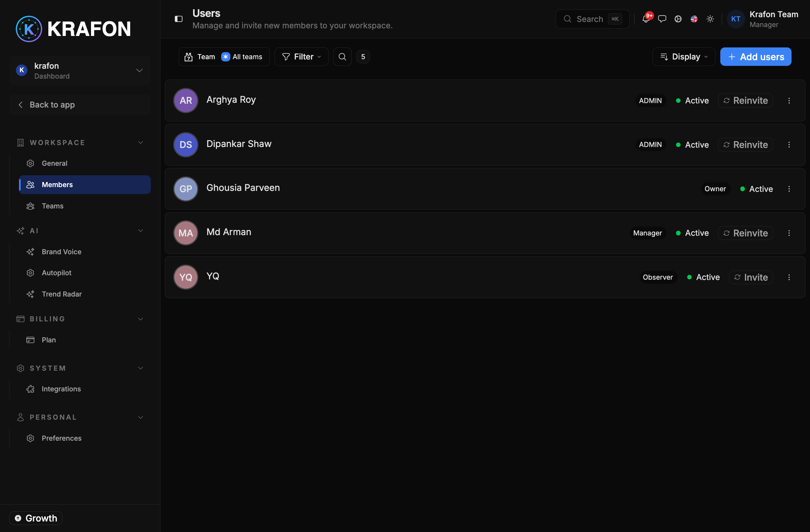This screenshot has height=532, width=810.
Task: Open the billing Plan page
Action: (84, 340)
